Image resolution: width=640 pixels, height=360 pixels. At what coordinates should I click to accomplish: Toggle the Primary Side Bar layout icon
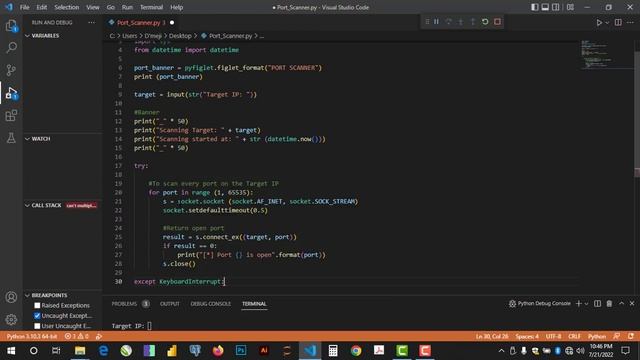pos(534,7)
